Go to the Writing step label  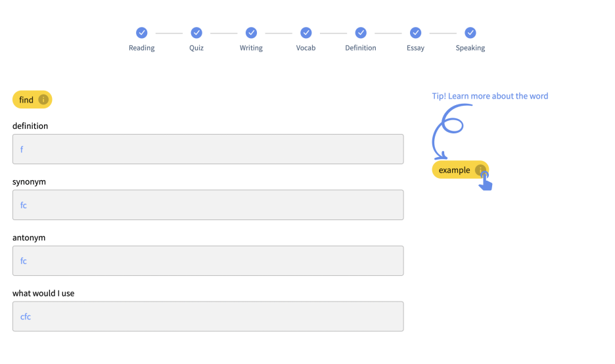(x=251, y=48)
